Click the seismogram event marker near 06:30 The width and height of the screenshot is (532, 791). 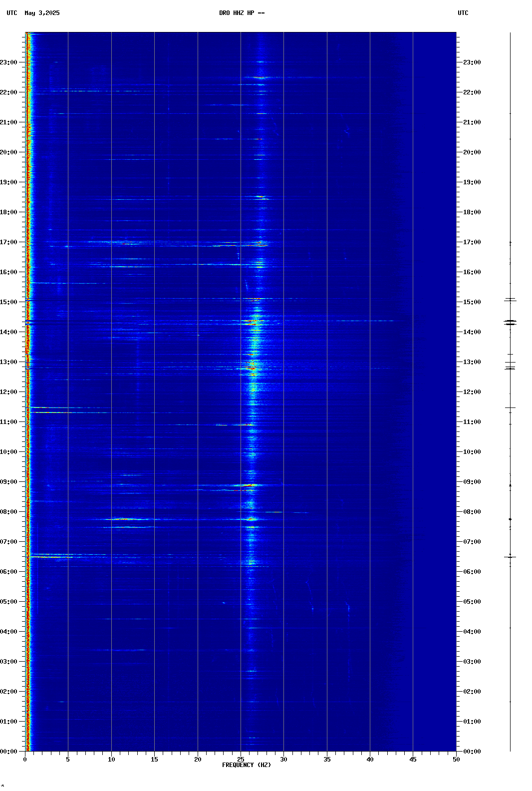(x=510, y=557)
